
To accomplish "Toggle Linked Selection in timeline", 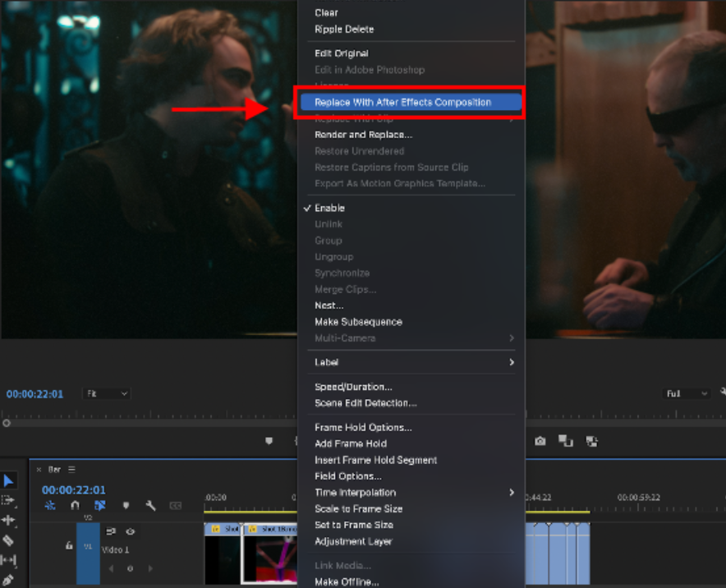I will [x=100, y=506].
